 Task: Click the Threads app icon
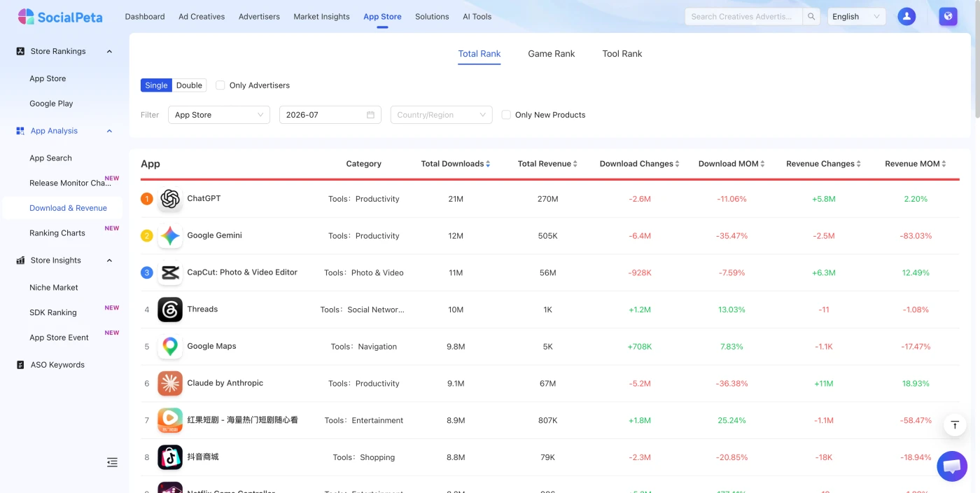click(170, 310)
